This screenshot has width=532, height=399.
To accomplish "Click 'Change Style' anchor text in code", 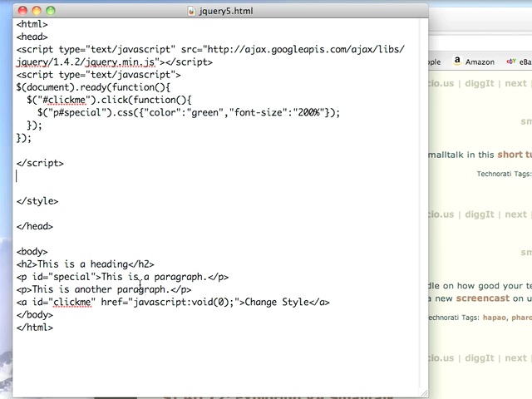I will [277, 302].
